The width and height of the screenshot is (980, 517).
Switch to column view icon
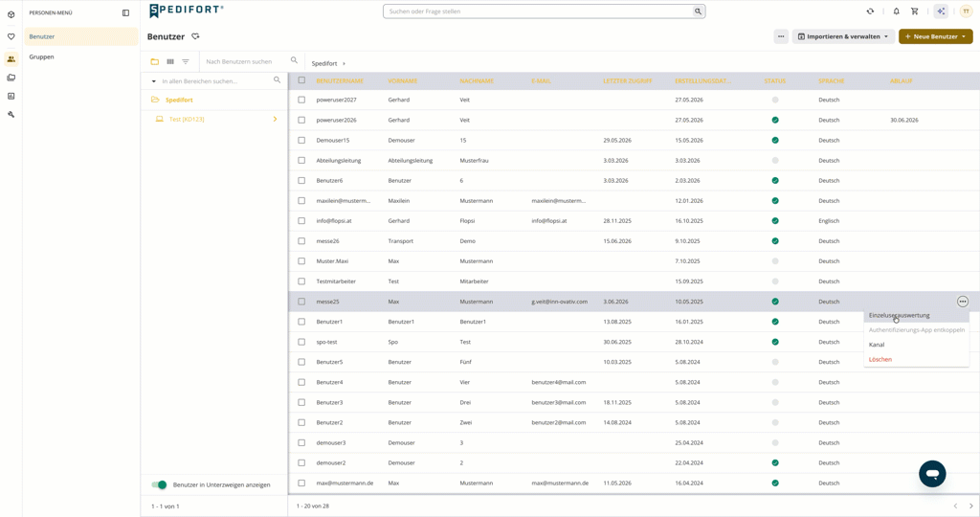tap(170, 61)
